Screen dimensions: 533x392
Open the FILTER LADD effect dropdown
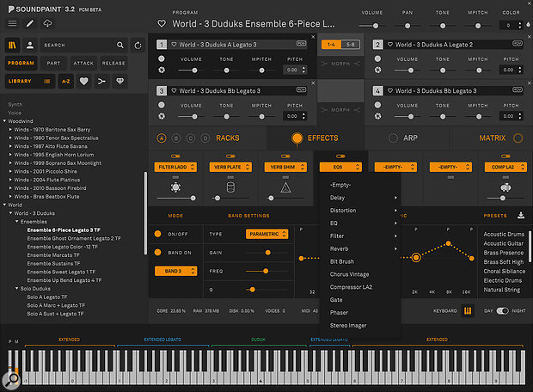[175, 167]
